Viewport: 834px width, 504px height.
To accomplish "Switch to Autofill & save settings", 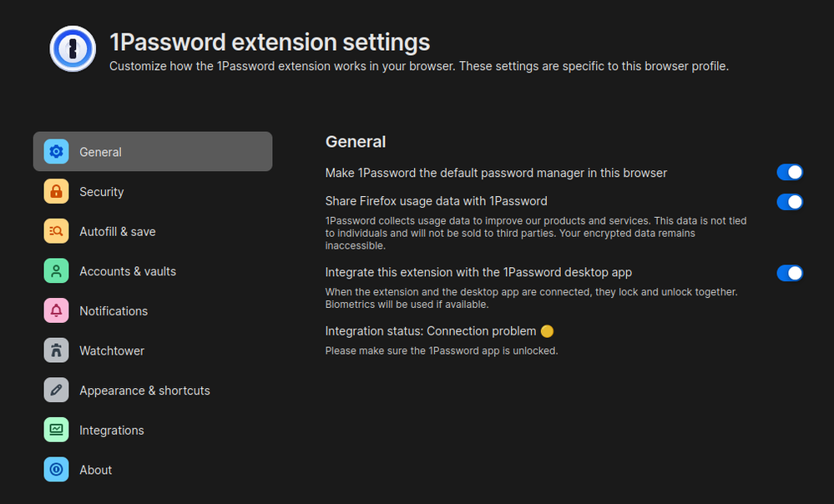I will pyautogui.click(x=118, y=232).
